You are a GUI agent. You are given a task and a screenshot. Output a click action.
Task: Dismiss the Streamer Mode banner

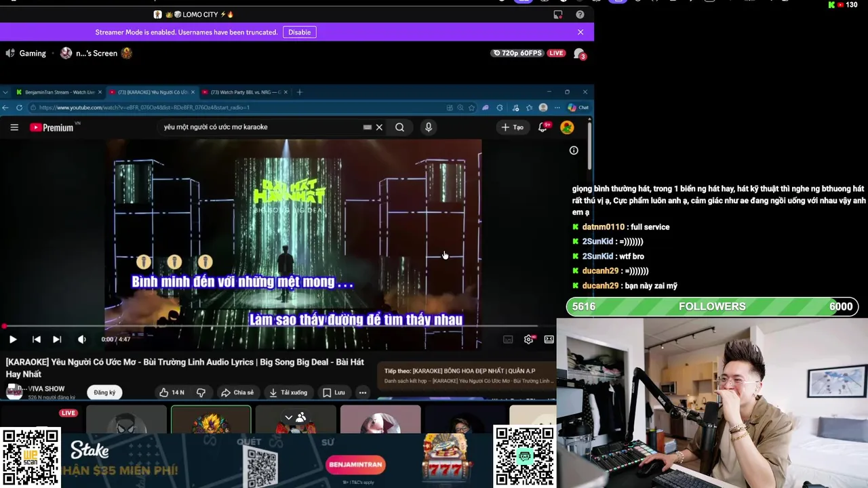coord(580,32)
